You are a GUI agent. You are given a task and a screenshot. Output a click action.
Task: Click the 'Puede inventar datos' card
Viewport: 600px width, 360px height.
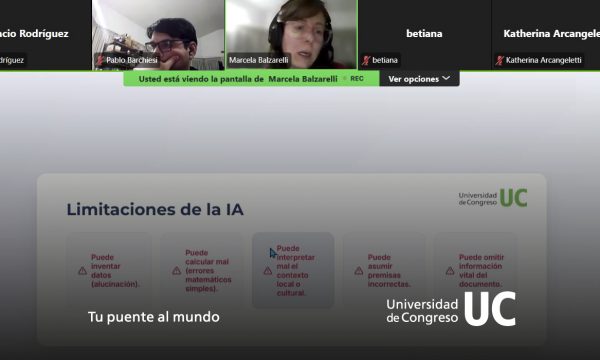pyautogui.click(x=110, y=270)
